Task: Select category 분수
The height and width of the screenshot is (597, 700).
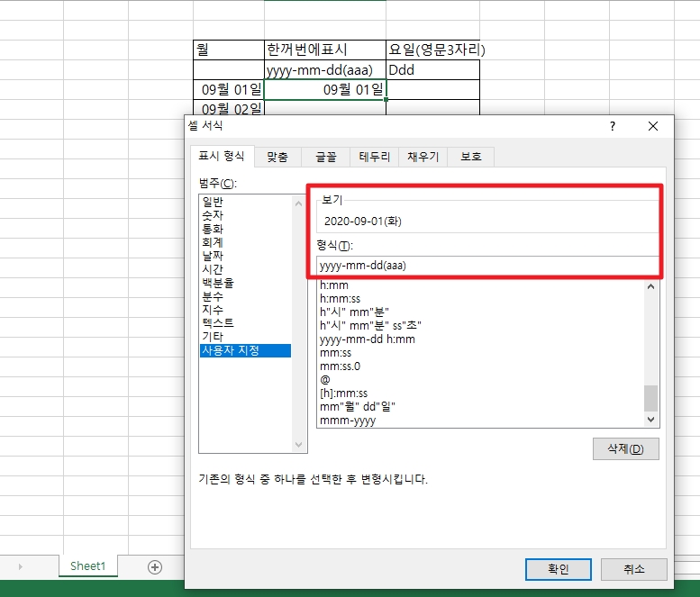Action: (246, 296)
